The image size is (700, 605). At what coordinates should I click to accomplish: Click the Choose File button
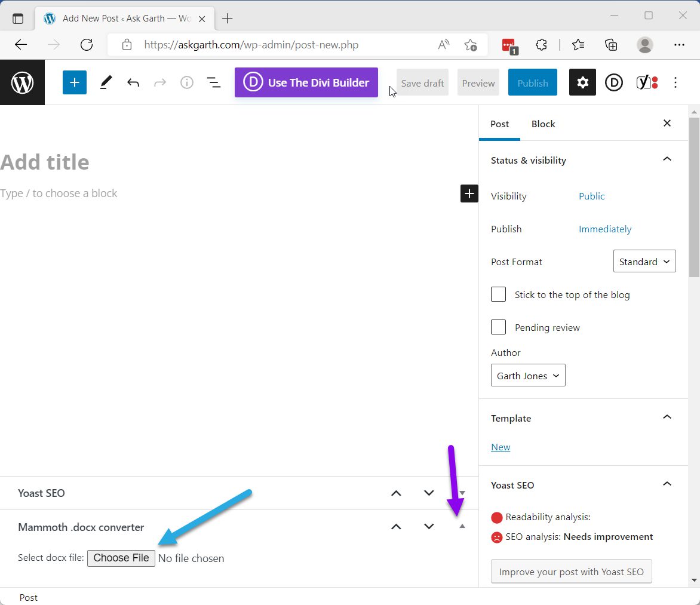coord(121,558)
